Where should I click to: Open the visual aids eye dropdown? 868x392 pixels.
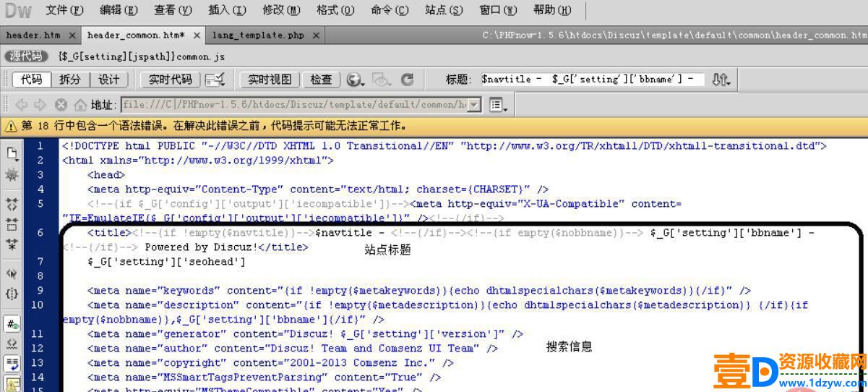point(381,80)
